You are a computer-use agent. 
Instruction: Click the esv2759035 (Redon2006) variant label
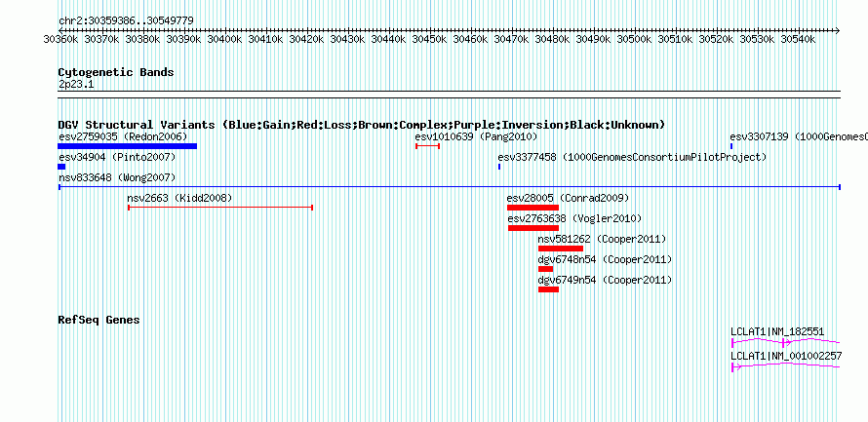pyautogui.click(x=123, y=136)
